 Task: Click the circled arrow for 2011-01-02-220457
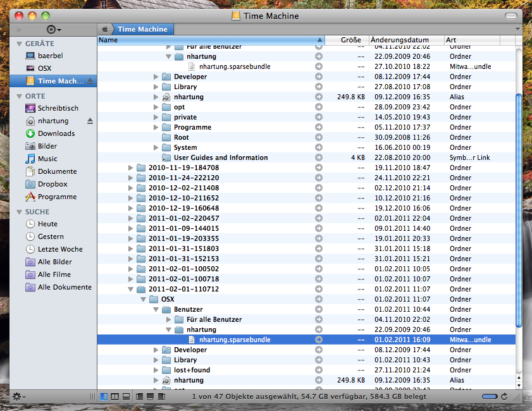(x=319, y=218)
